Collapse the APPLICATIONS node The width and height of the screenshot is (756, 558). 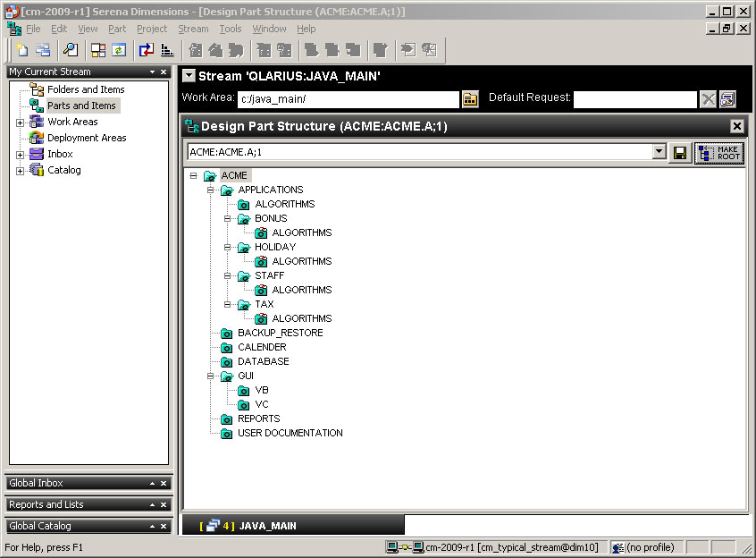[210, 190]
